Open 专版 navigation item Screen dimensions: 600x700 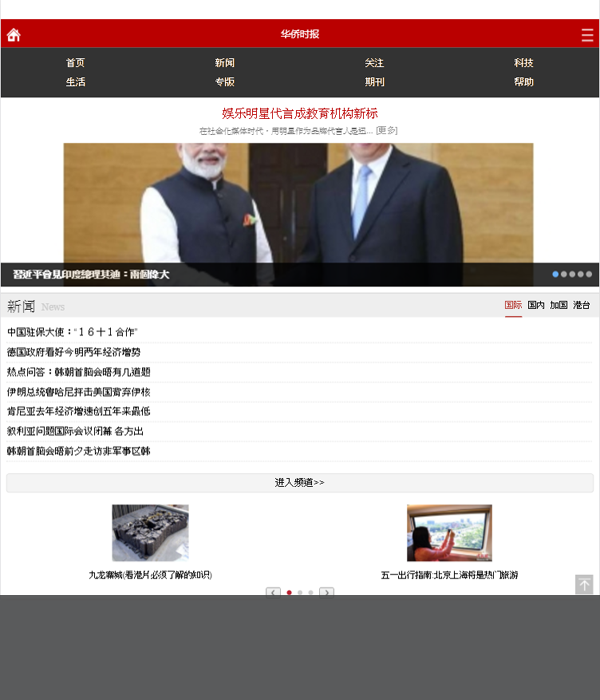[225, 82]
